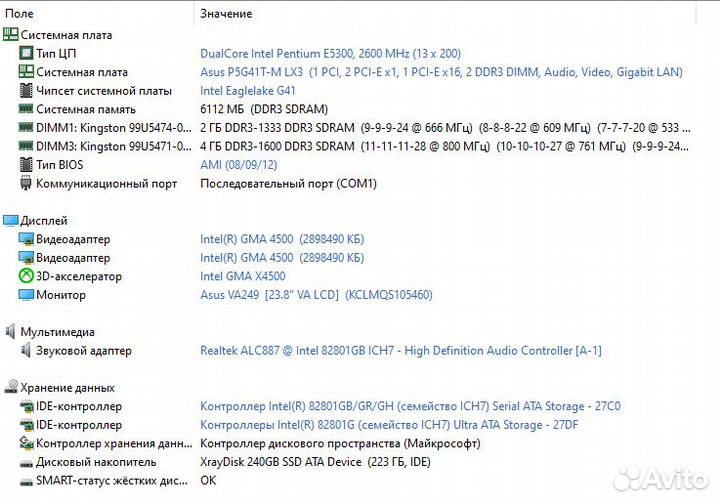Click the Системная память RAM icon
Screen dimensions: 720x504
click(x=26, y=109)
